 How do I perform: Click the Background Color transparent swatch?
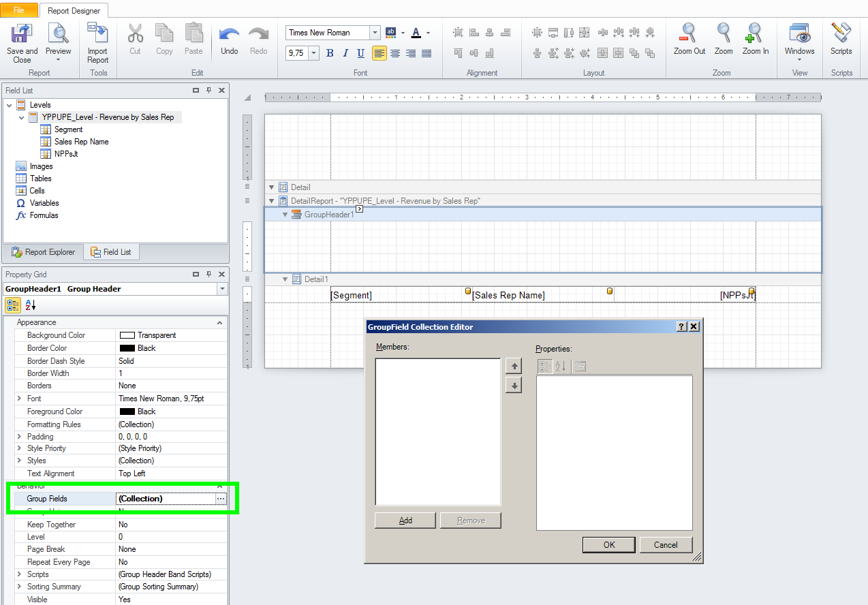tap(127, 335)
